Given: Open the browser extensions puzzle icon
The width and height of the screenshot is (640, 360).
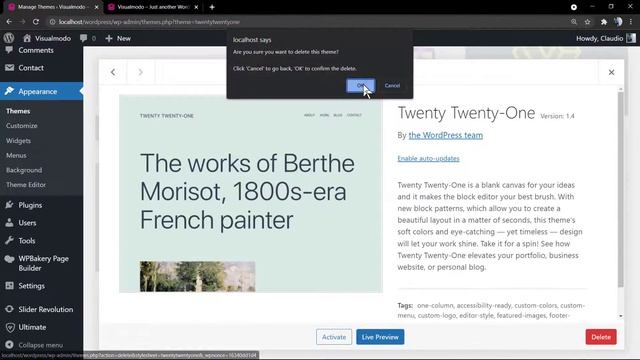Looking at the screenshot, I should [x=604, y=22].
